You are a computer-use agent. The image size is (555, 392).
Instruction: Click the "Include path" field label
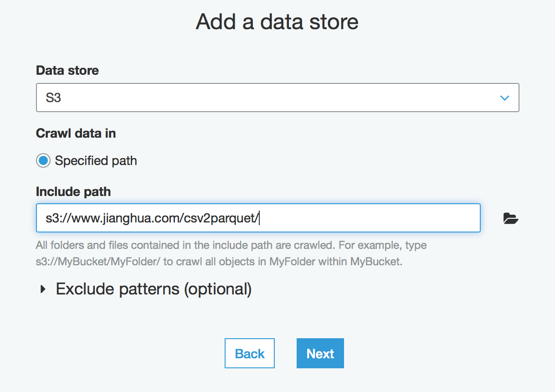[x=73, y=191]
